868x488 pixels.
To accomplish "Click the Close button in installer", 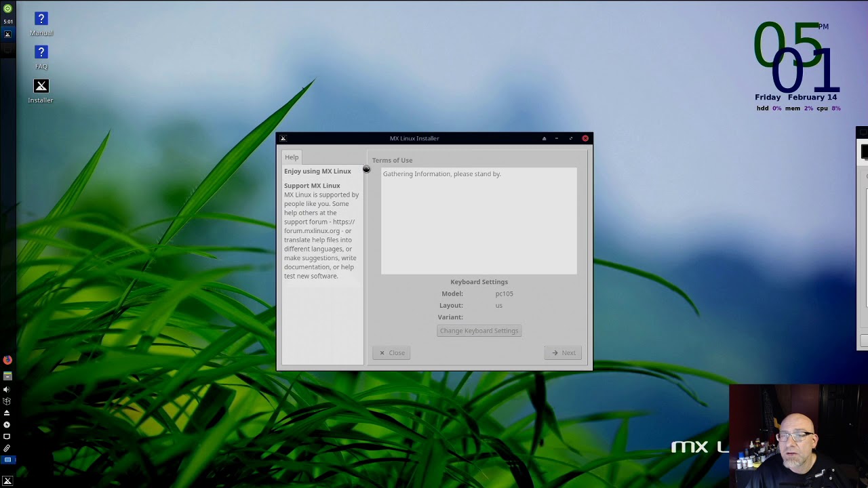I will click(x=391, y=352).
